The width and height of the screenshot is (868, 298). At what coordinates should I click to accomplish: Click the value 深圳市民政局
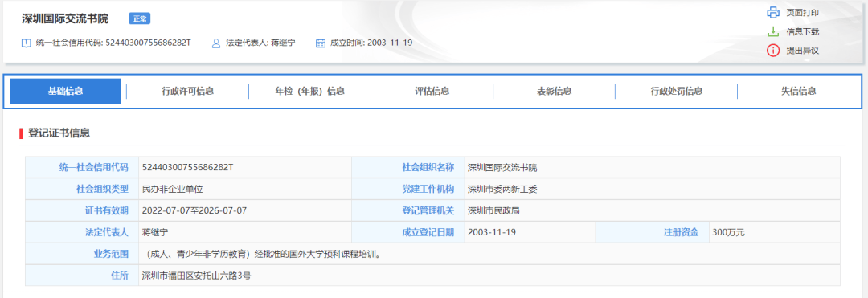coord(493,210)
